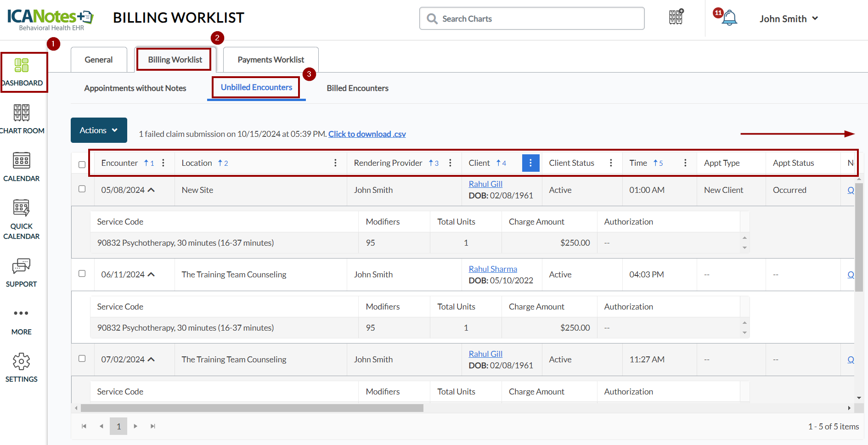Expand the John Smith user menu
The image size is (868, 445).
click(789, 19)
